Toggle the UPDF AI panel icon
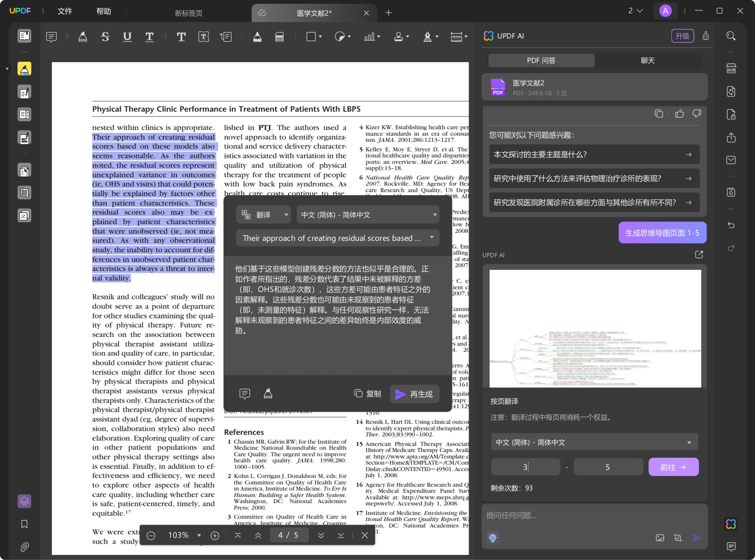 (731, 524)
